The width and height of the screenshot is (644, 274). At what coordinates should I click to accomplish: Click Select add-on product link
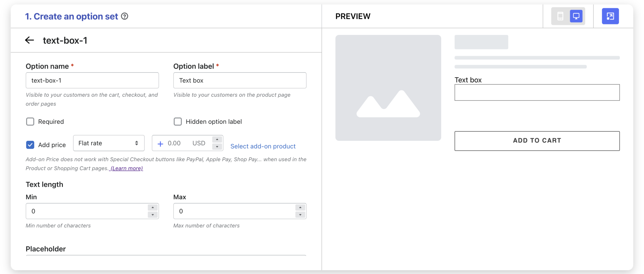[263, 146]
